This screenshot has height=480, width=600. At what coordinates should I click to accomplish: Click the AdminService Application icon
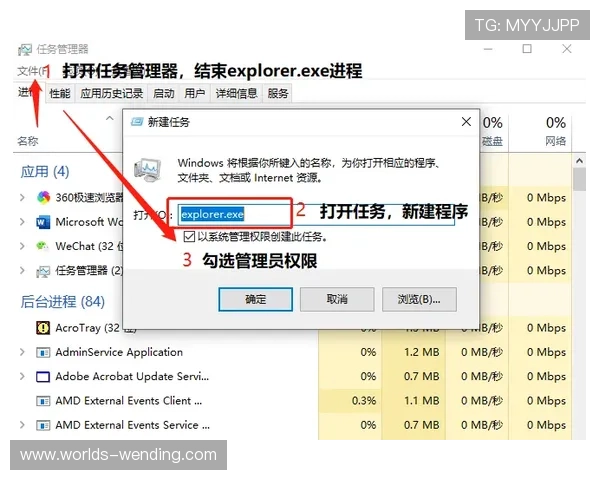(43, 352)
